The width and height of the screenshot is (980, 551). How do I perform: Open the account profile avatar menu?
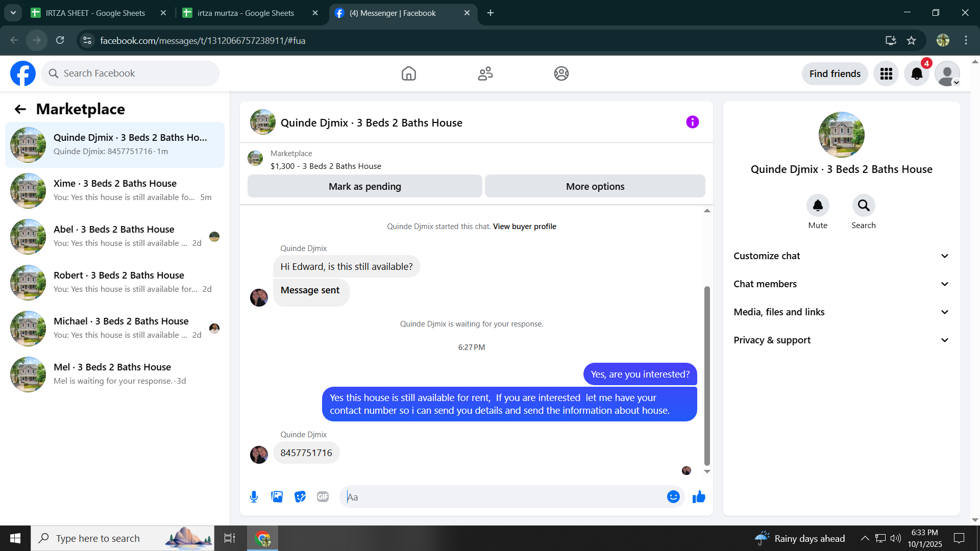(947, 74)
